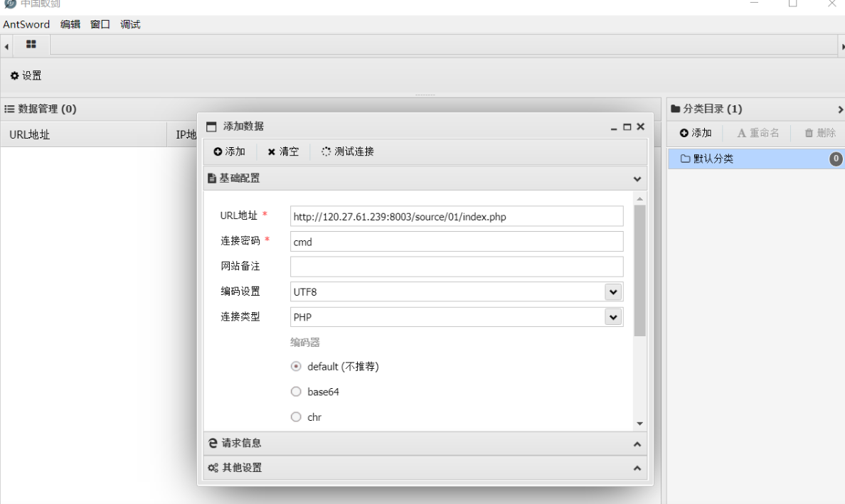Select the grid home tab icon
The image size is (845, 504).
(31, 44)
